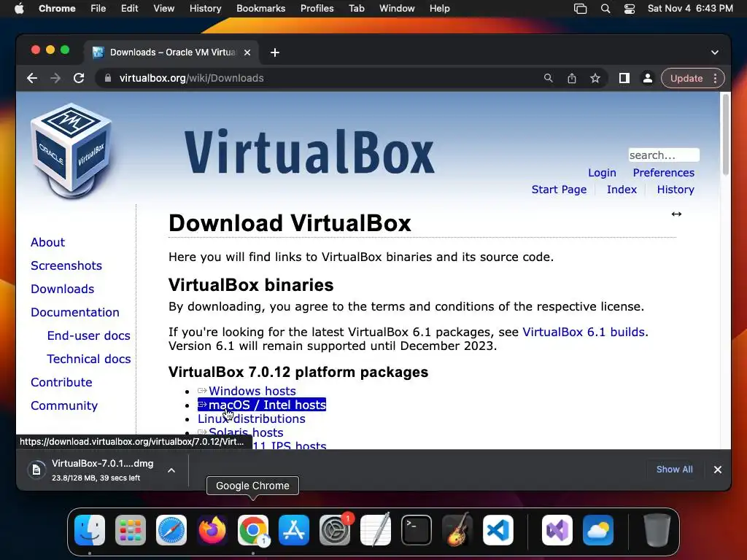This screenshot has width=747, height=560.
Task: Open Firefox from the Dock
Action: pyautogui.click(x=212, y=530)
